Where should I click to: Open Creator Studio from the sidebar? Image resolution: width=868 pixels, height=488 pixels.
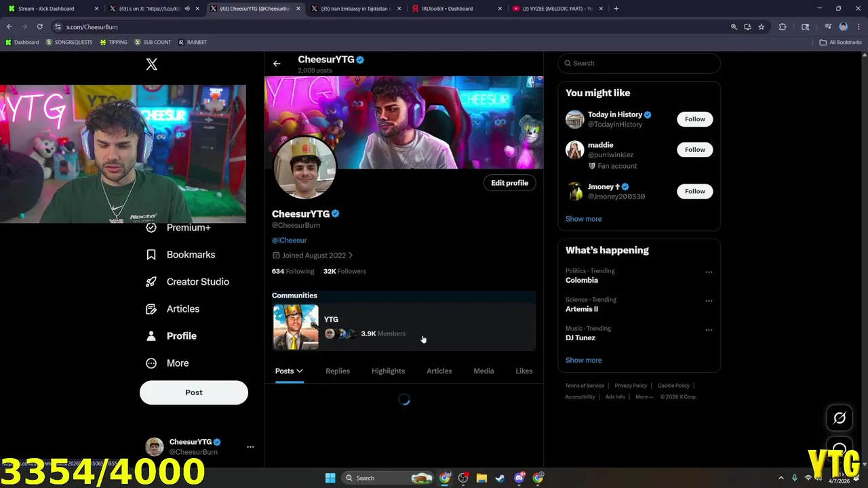click(188, 282)
